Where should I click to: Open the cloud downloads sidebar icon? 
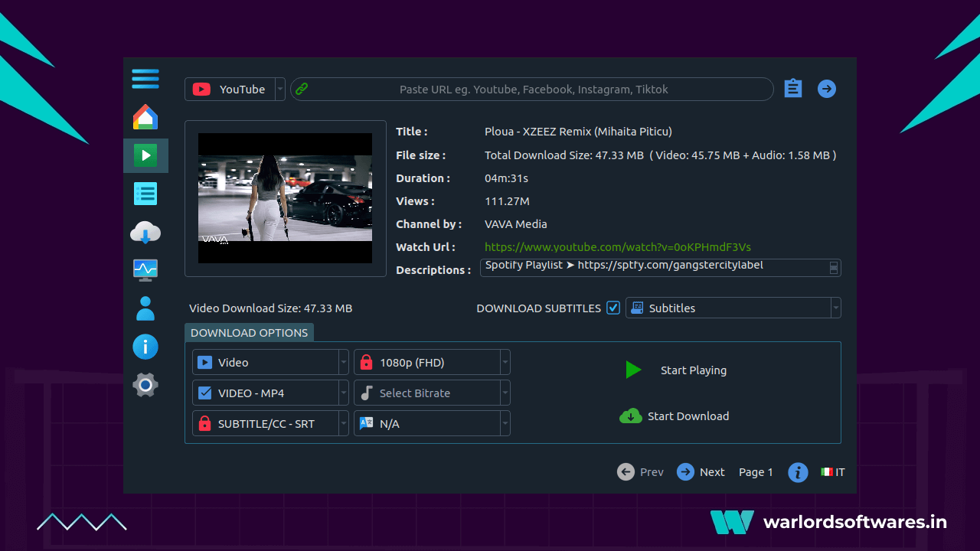(145, 232)
